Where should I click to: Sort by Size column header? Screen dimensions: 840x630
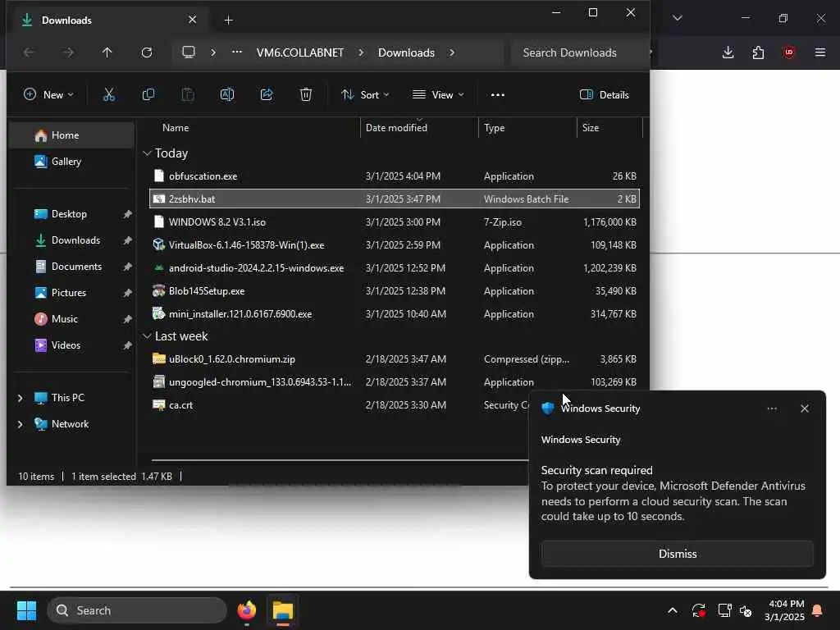click(591, 128)
